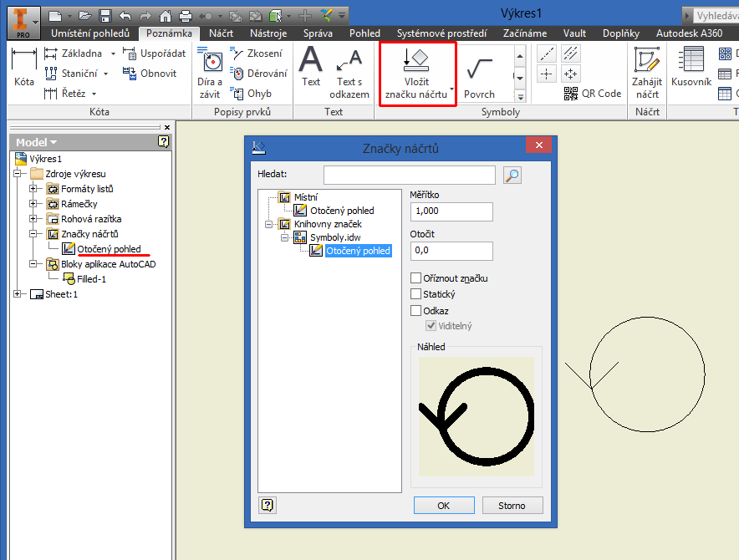Click Obnovit to retrieve dimensions

tap(150, 73)
